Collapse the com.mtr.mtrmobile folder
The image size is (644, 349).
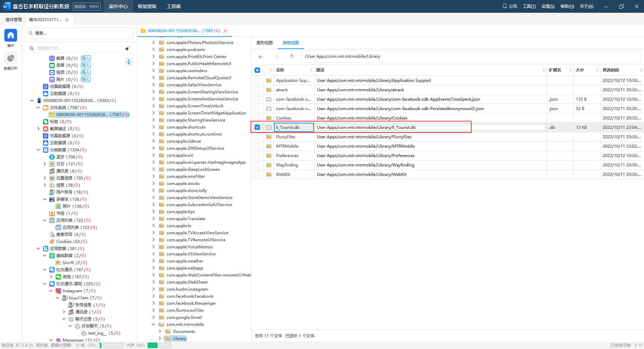(x=153, y=325)
